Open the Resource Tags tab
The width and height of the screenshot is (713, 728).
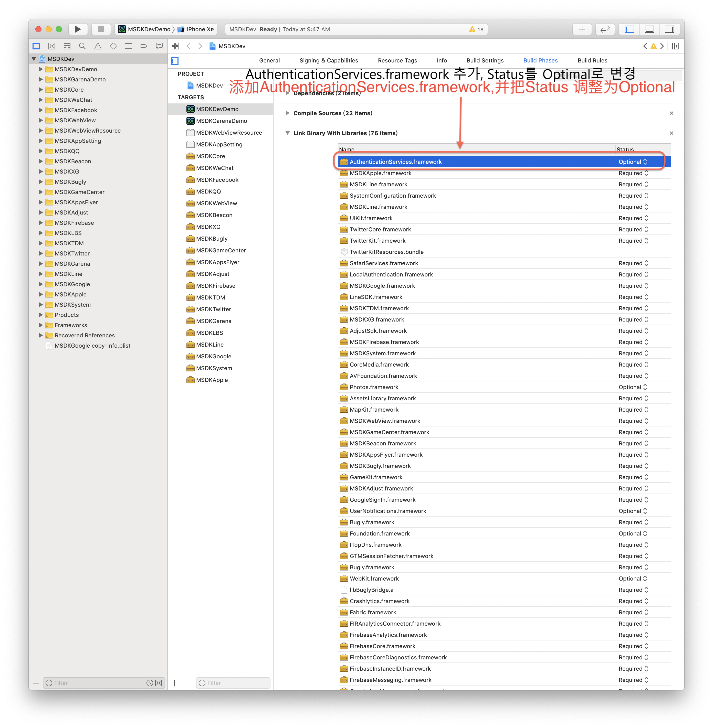(397, 61)
